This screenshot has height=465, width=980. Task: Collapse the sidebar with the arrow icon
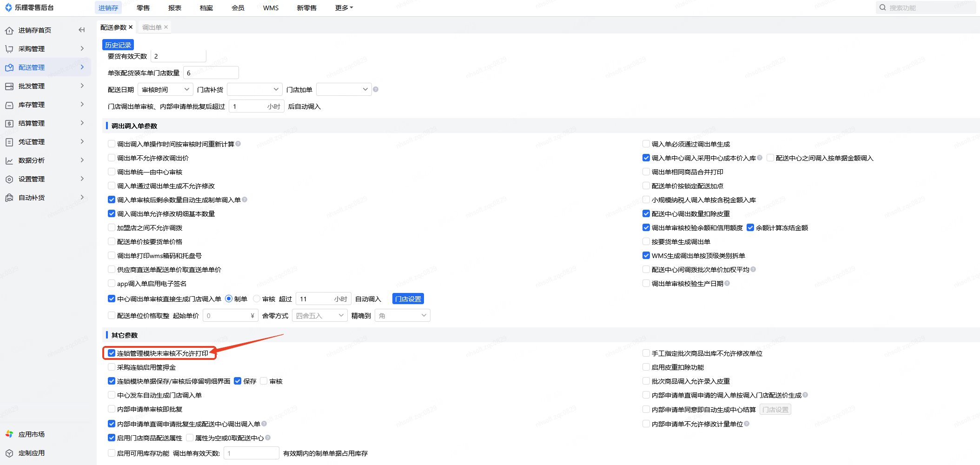tap(82, 30)
